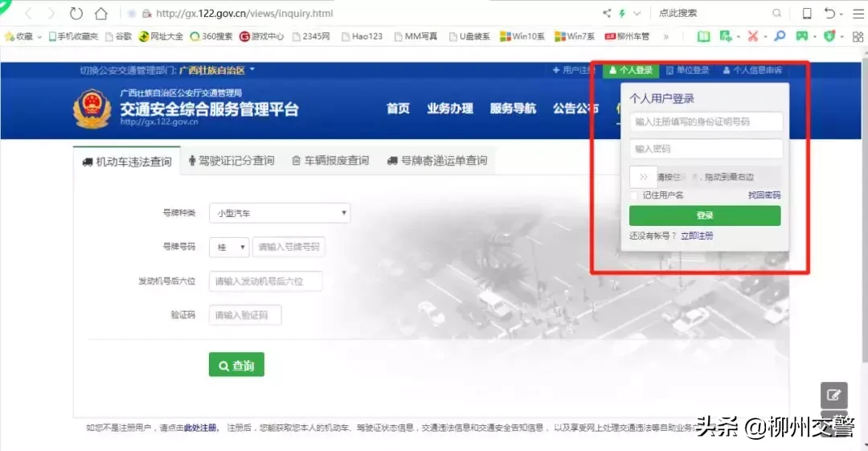868x451 pixels.
Task: Click the browser search box
Action: click(x=711, y=13)
